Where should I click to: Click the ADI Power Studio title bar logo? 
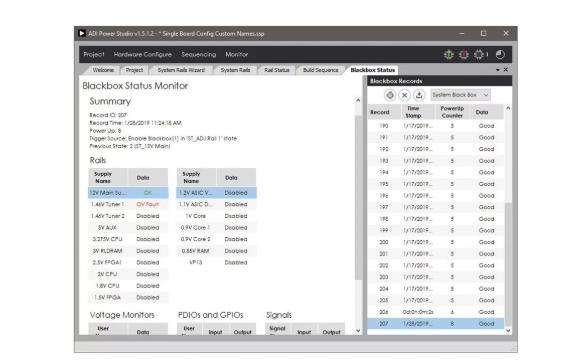(x=82, y=33)
